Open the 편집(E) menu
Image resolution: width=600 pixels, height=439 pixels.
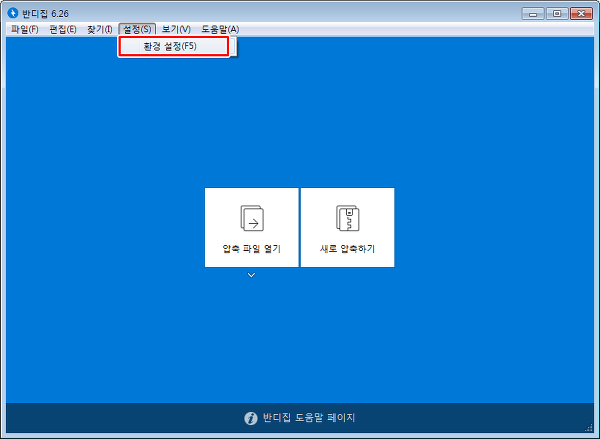pyautogui.click(x=63, y=29)
